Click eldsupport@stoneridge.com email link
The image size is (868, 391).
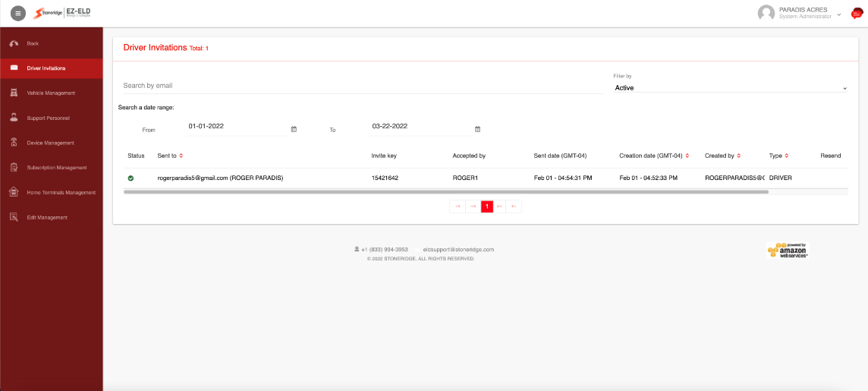coord(458,249)
